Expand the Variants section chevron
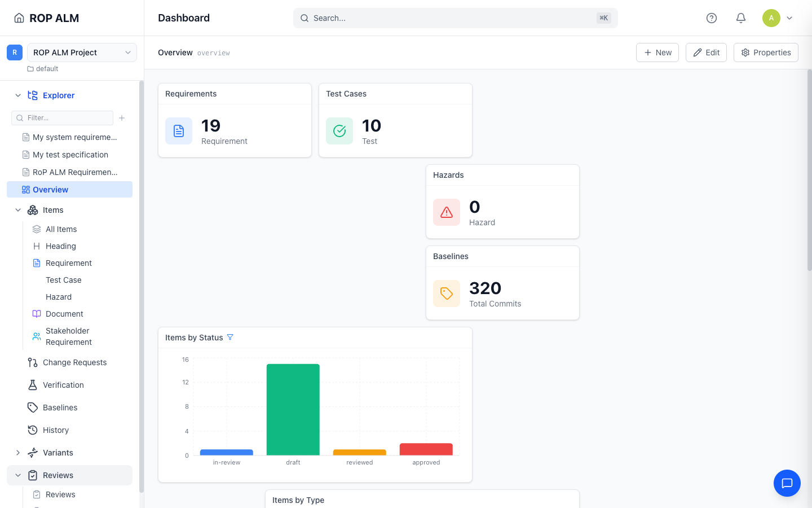 pyautogui.click(x=18, y=453)
